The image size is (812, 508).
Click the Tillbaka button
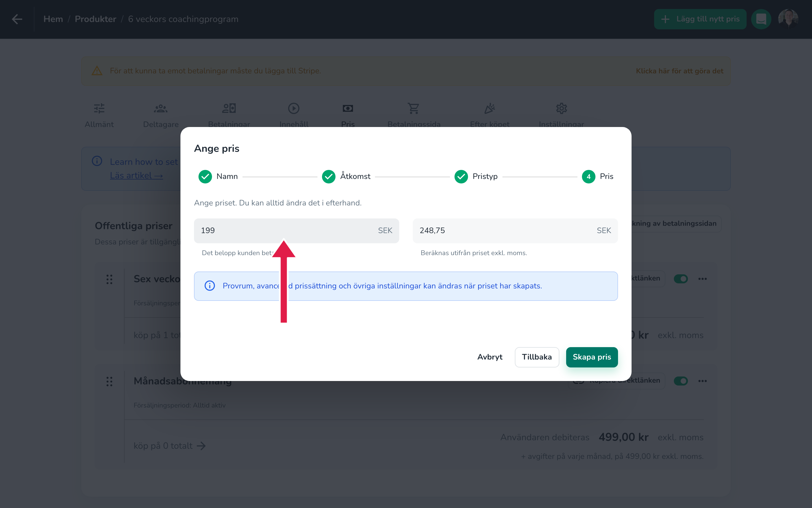(x=537, y=357)
